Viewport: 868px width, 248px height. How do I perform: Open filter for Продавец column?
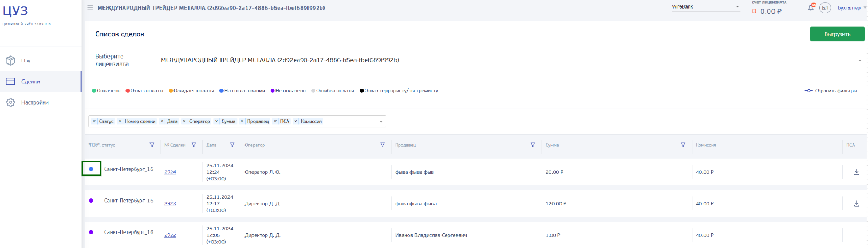coord(533,145)
